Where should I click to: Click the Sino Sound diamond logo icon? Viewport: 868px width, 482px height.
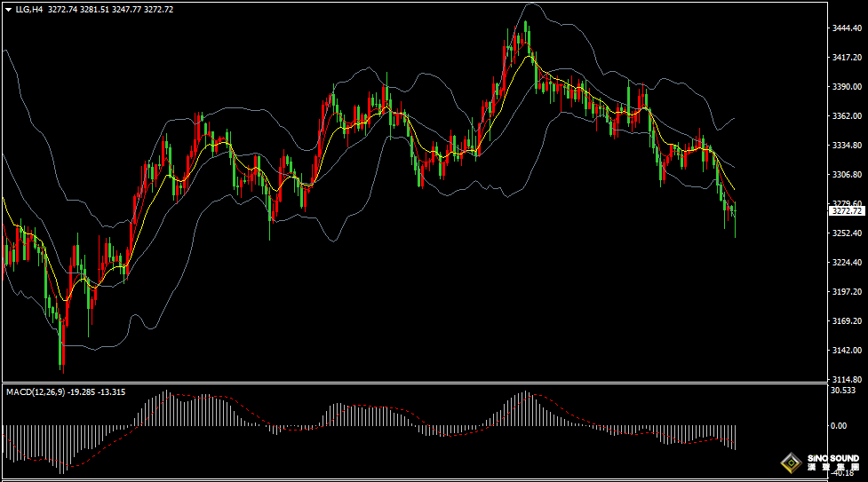791,462
